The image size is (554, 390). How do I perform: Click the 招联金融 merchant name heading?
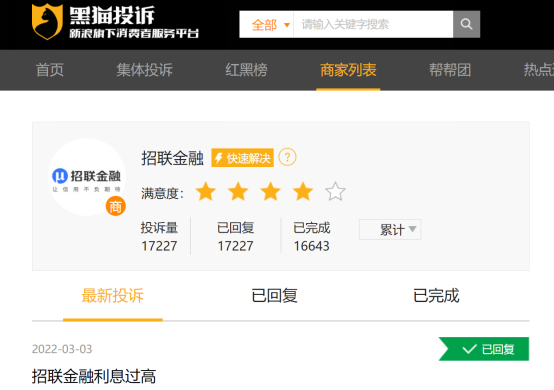[x=172, y=158]
